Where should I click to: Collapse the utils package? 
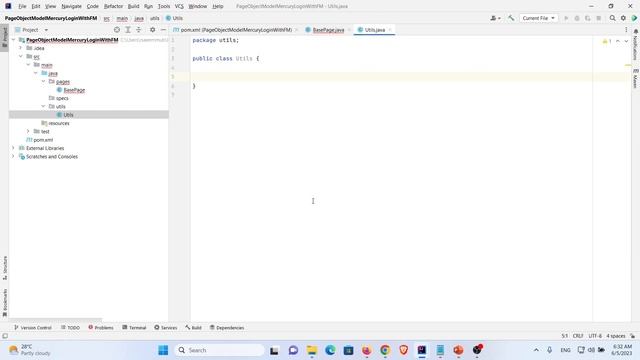click(43, 106)
